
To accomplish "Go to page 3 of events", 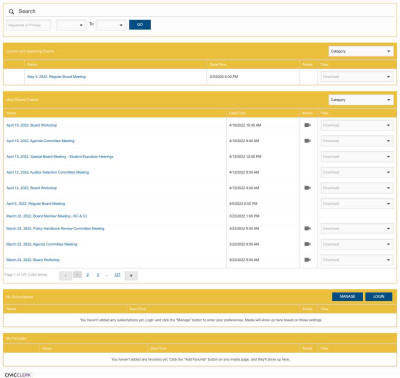I will 98,275.
